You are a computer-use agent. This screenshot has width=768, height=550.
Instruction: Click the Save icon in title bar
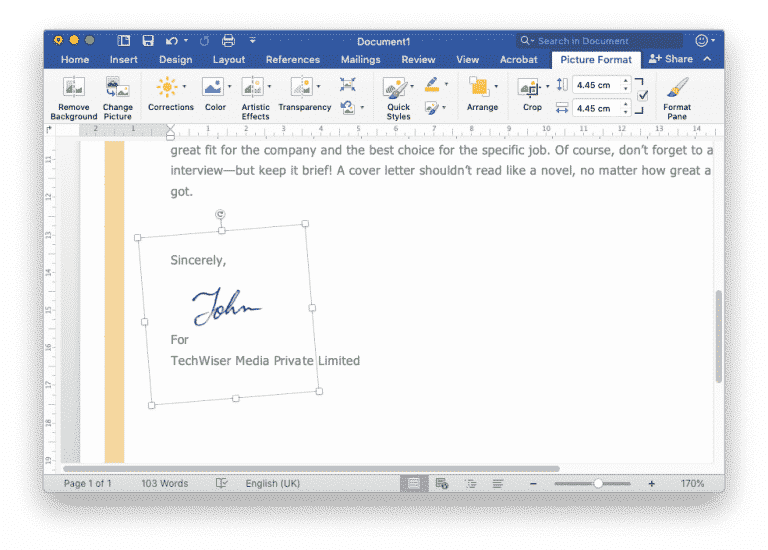[148, 41]
